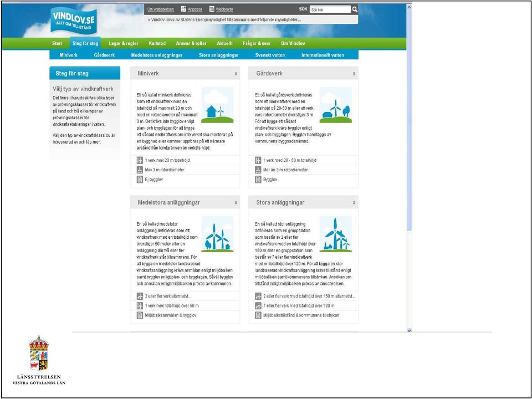This screenshot has width=532, height=399.
Task: Go to Gårdsverk in the blue submenu
Action: [105, 55]
